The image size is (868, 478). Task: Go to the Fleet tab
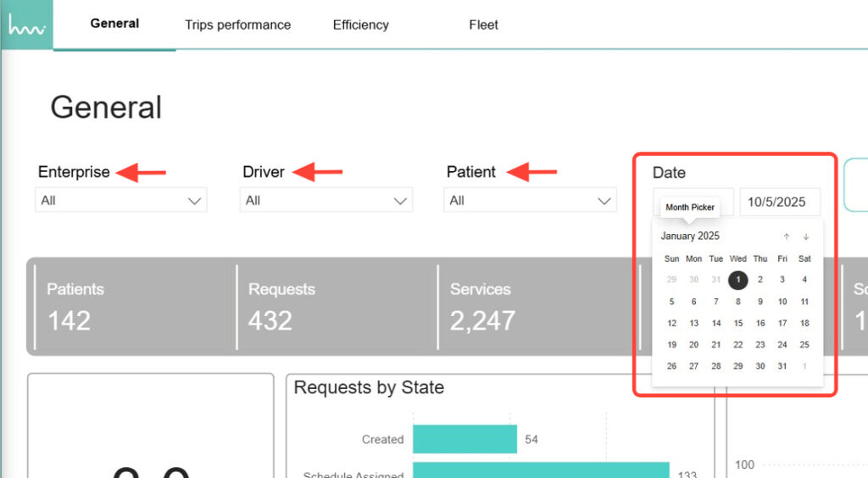[483, 25]
